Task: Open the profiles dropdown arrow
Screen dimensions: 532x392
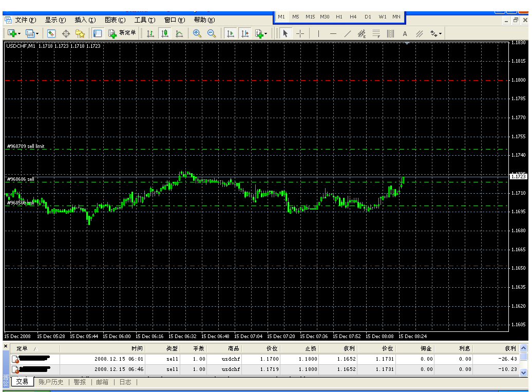Action: [x=37, y=34]
